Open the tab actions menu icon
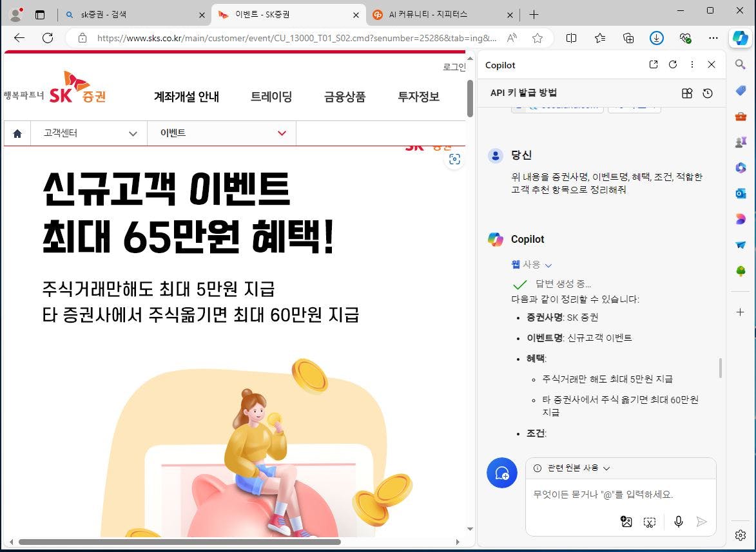The image size is (756, 552). point(40,15)
